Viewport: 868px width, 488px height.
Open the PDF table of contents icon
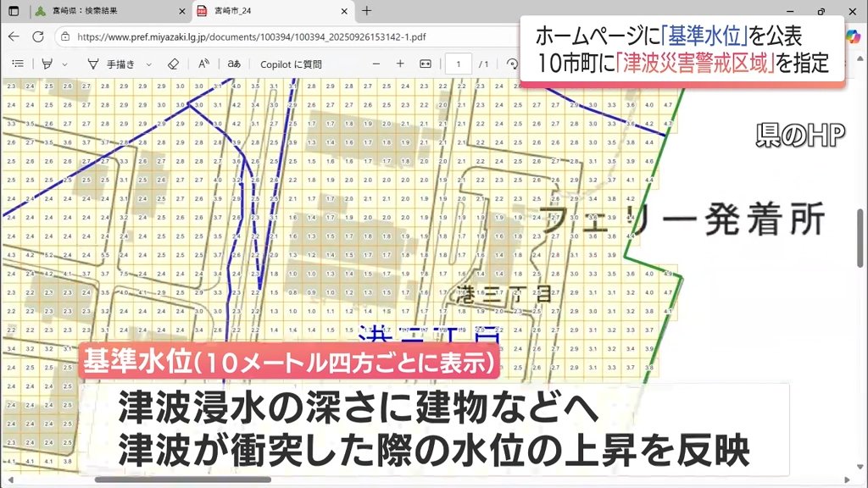pos(18,64)
